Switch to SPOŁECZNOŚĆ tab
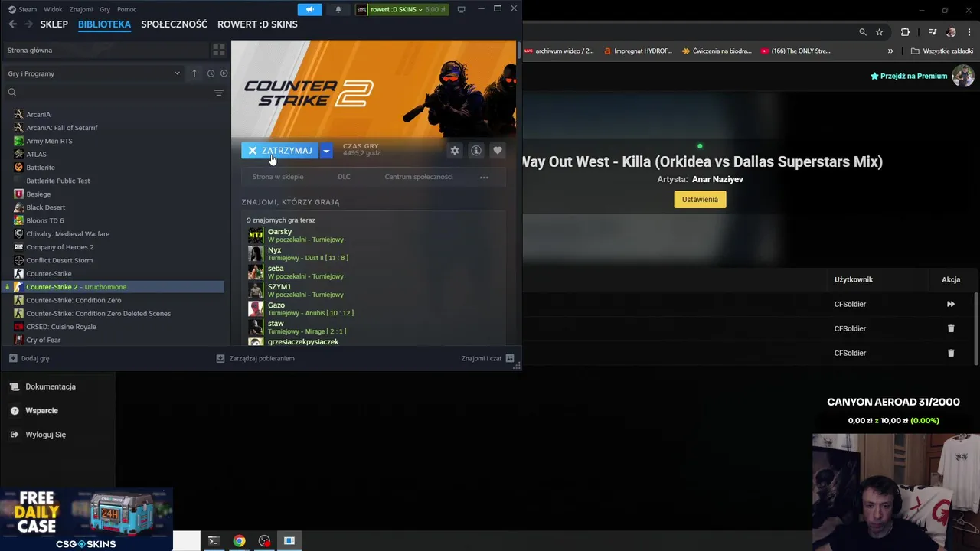Image resolution: width=980 pixels, height=551 pixels. (x=174, y=24)
